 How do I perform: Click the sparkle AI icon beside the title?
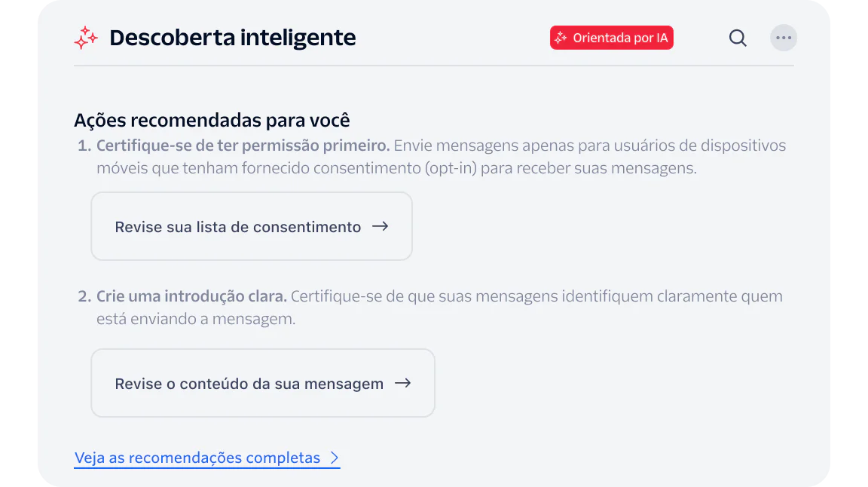point(86,38)
